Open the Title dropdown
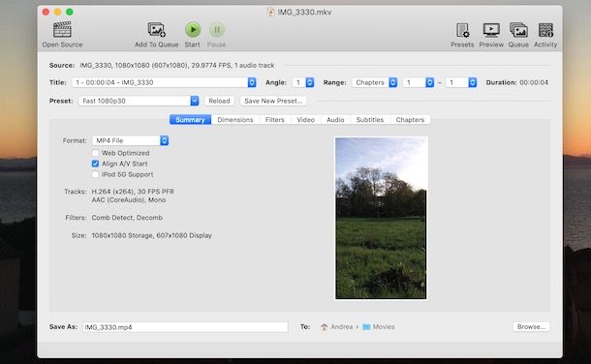 pyautogui.click(x=164, y=82)
